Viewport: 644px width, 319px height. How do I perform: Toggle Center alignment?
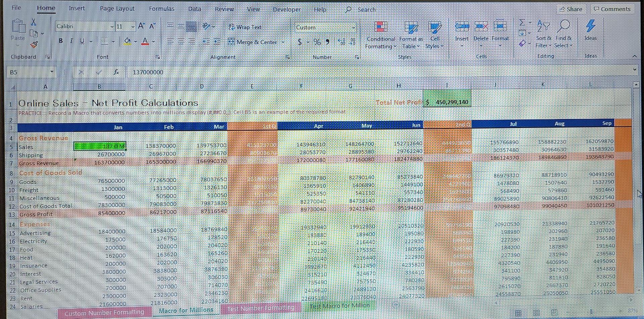point(181,42)
